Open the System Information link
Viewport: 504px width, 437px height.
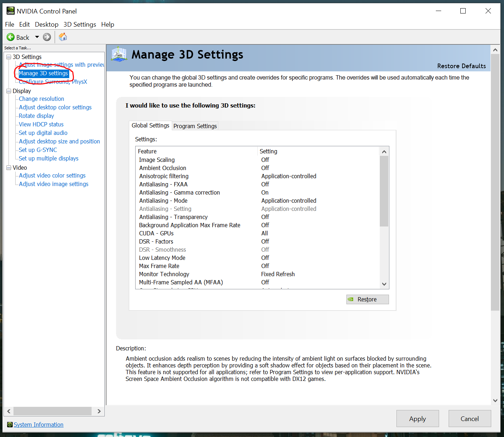(39, 425)
